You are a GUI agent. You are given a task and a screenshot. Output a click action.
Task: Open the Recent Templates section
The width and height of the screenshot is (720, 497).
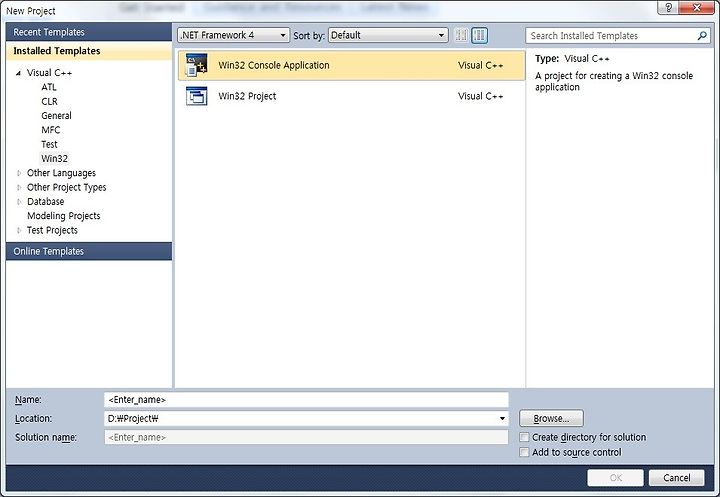click(x=89, y=32)
